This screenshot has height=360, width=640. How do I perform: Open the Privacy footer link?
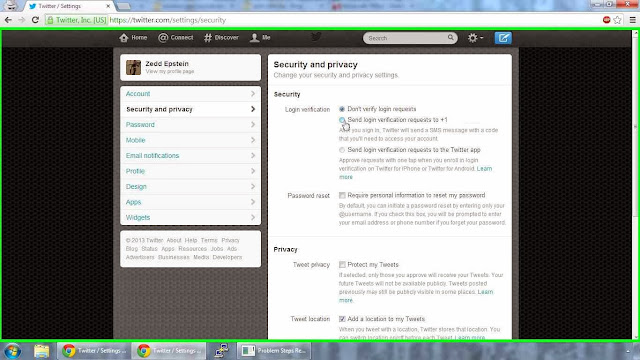pyautogui.click(x=230, y=240)
